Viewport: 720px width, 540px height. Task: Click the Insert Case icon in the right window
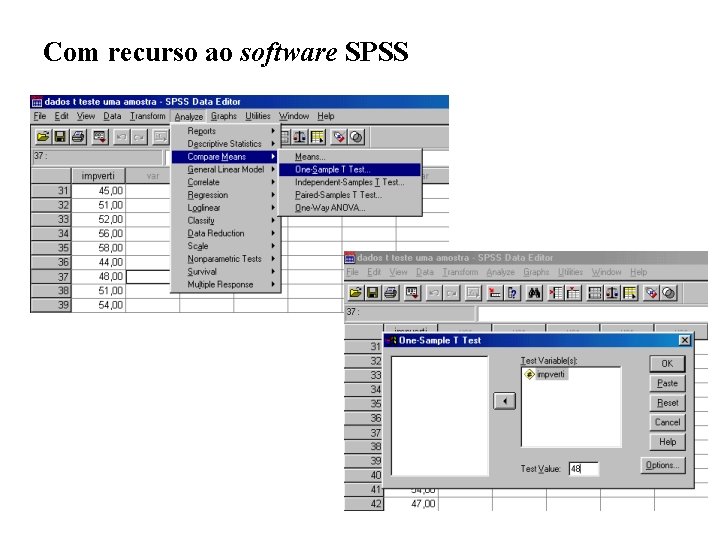[x=556, y=292]
